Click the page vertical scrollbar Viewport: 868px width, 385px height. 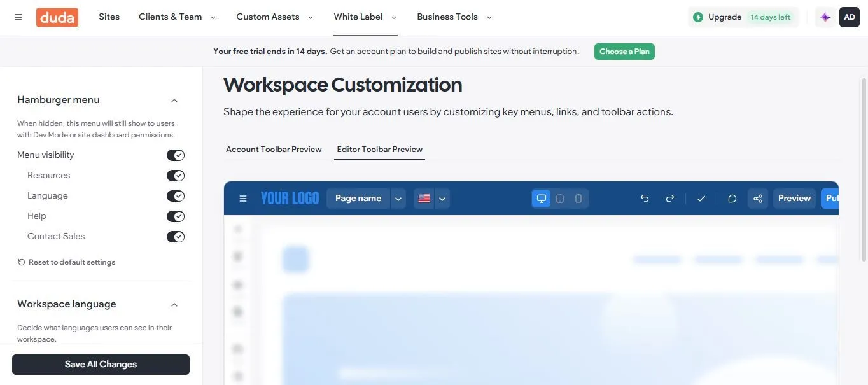coord(864,169)
